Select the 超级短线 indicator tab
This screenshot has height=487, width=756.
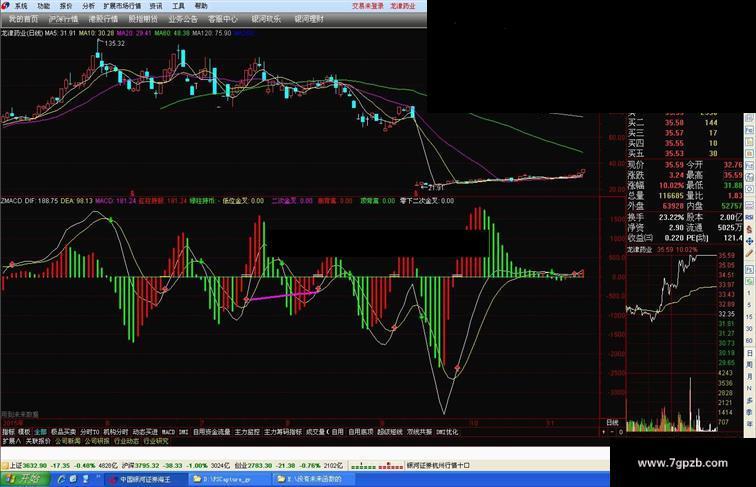390,432
